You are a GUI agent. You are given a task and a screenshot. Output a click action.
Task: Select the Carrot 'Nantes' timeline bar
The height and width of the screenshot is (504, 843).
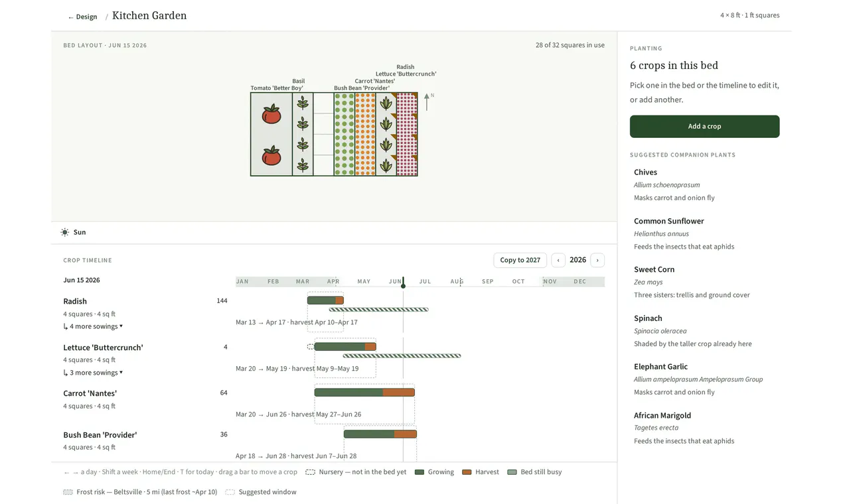(364, 393)
